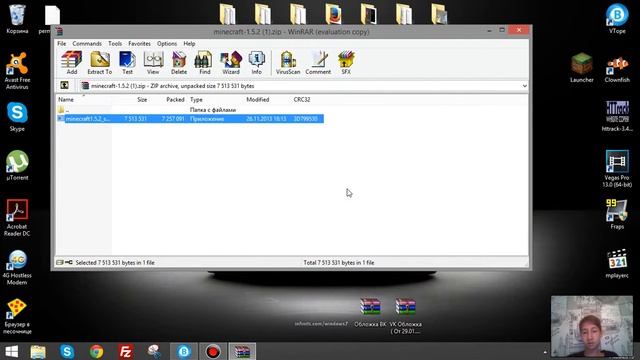
Task: Open Acrobat Reader DC desktop icon
Action: click(x=17, y=218)
